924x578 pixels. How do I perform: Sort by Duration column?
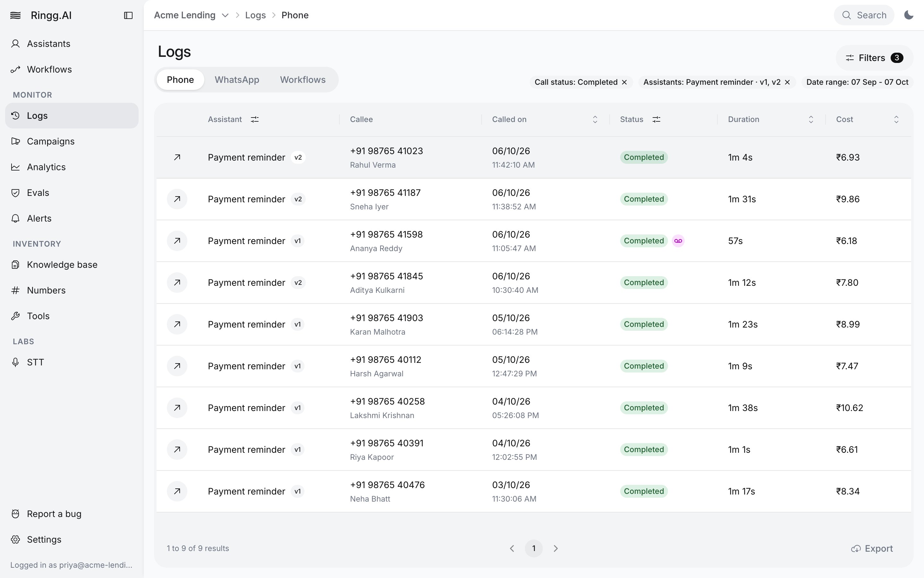click(811, 119)
